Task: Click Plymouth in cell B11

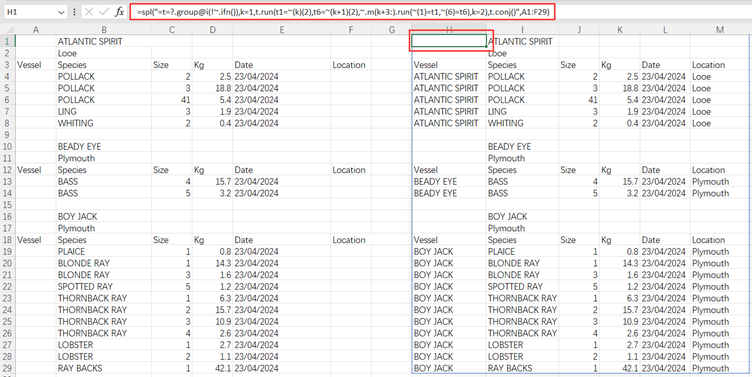Action: click(x=76, y=158)
